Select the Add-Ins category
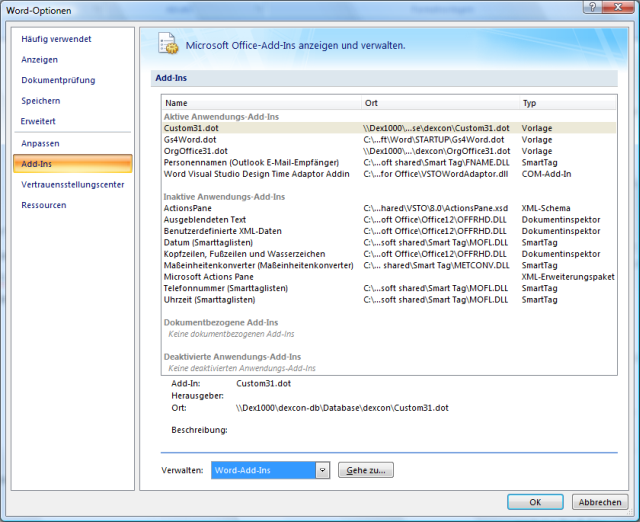Image resolution: width=640 pixels, height=522 pixels. (73, 164)
